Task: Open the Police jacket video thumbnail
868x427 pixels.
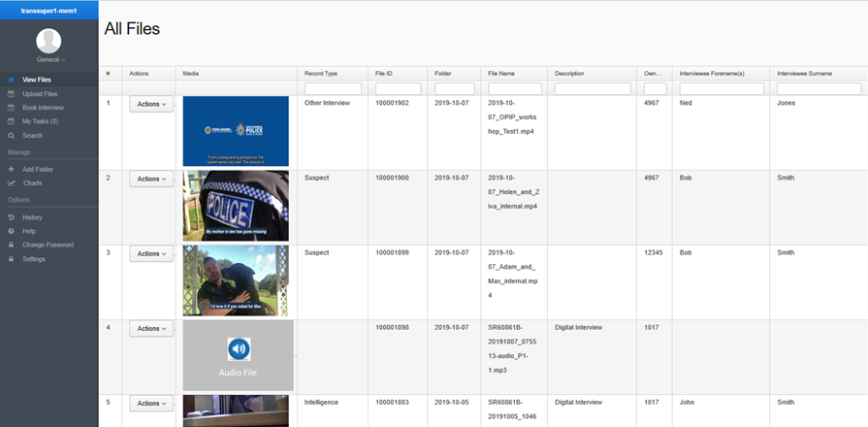Action: tap(236, 206)
